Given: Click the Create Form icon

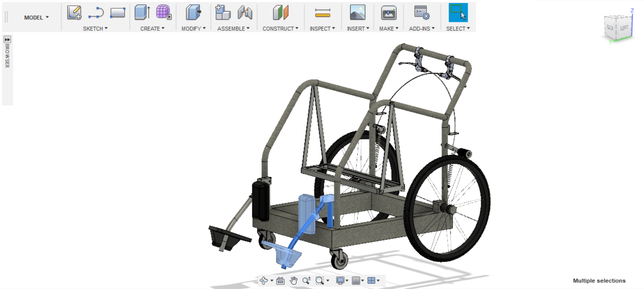Looking at the screenshot, I should coord(164,12).
